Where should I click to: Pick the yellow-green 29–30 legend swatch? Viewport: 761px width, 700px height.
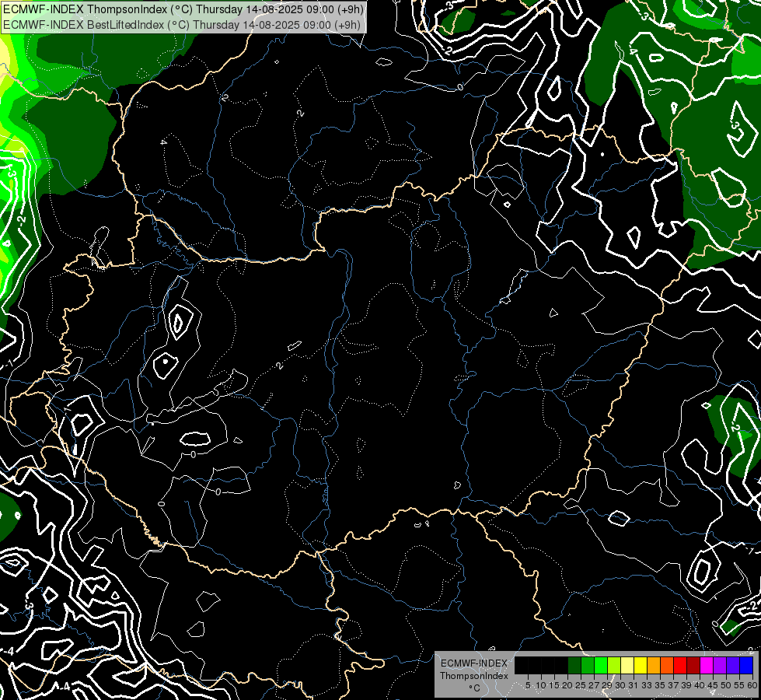click(x=614, y=665)
